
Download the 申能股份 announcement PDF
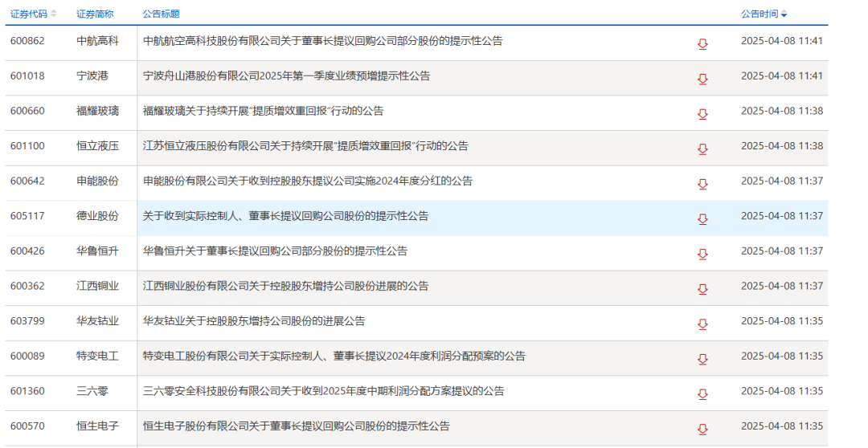(x=702, y=184)
